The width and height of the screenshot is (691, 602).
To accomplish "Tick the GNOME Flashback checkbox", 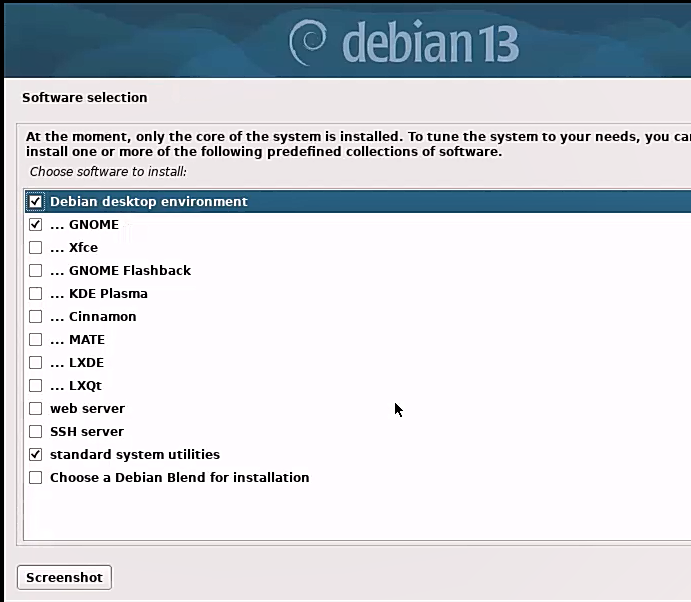I will 36,271.
